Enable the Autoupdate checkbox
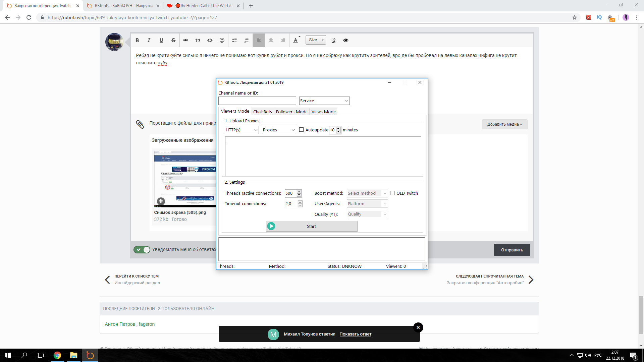The height and width of the screenshot is (362, 644). (x=301, y=130)
